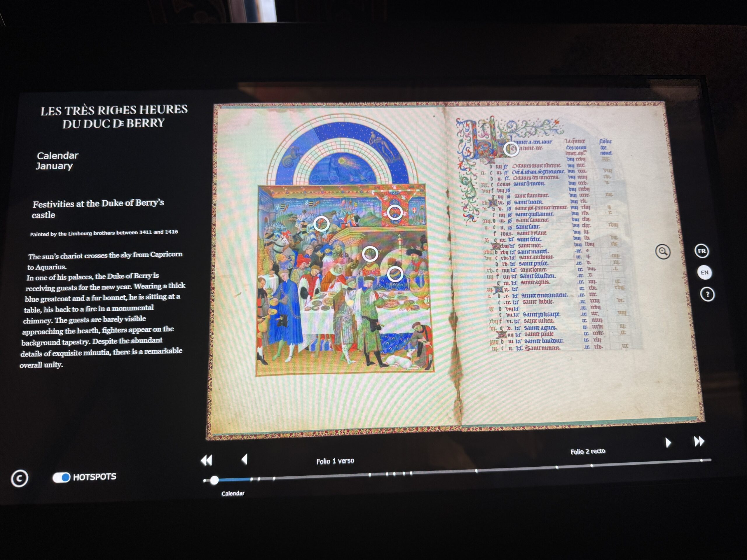The width and height of the screenshot is (747, 560).
Task: Skip to last page double arrow
Action: pyautogui.click(x=699, y=441)
